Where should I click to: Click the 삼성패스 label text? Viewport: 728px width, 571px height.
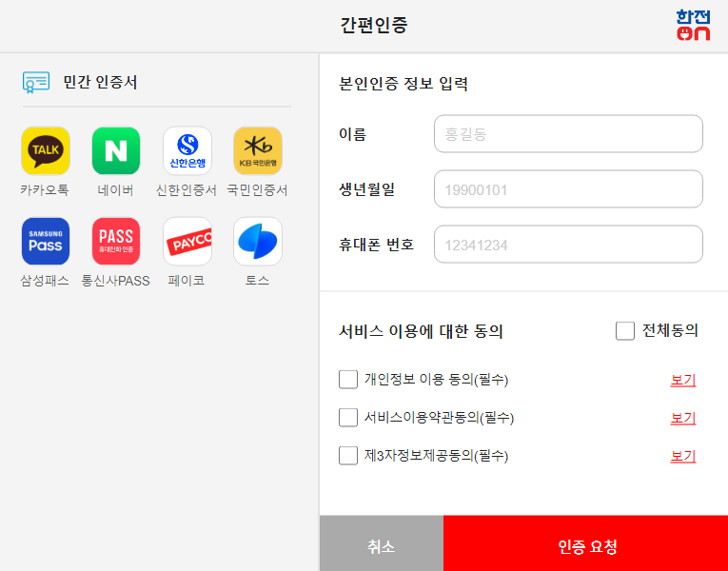(x=45, y=281)
